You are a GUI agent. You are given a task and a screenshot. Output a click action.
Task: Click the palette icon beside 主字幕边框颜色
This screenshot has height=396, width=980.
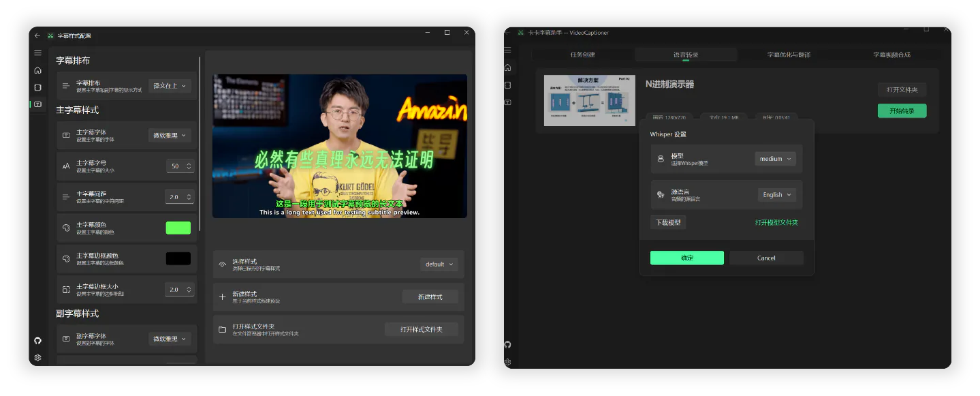[x=66, y=259]
